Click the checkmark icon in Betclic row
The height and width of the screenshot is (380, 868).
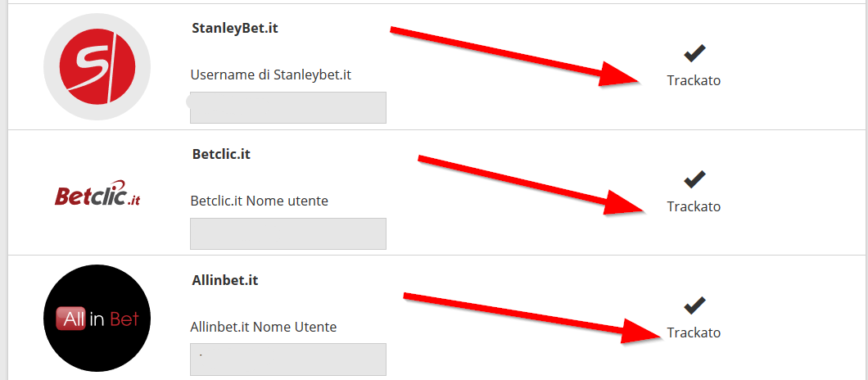coord(694,179)
